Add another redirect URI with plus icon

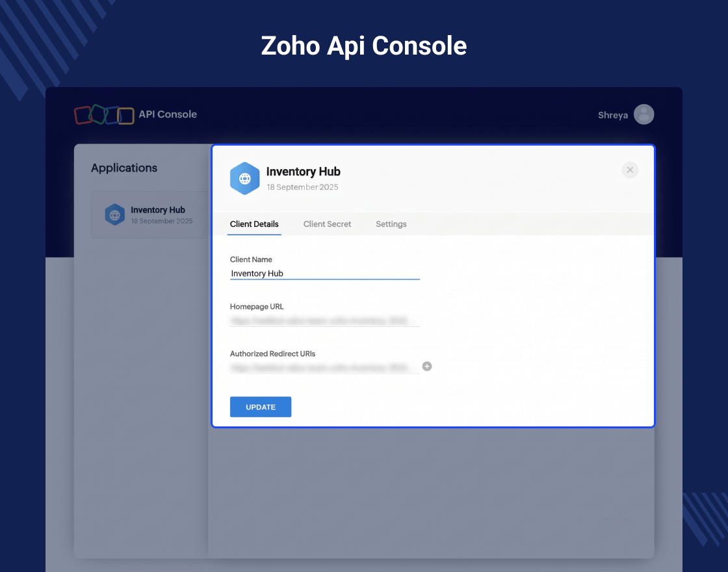point(426,367)
